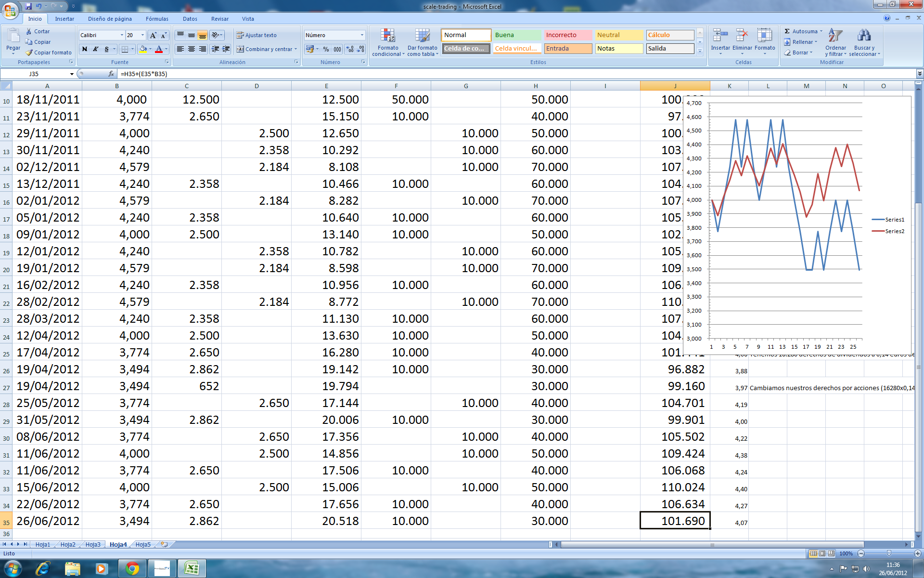Open Formato condicional icon
924x578 pixels.
pyautogui.click(x=388, y=36)
